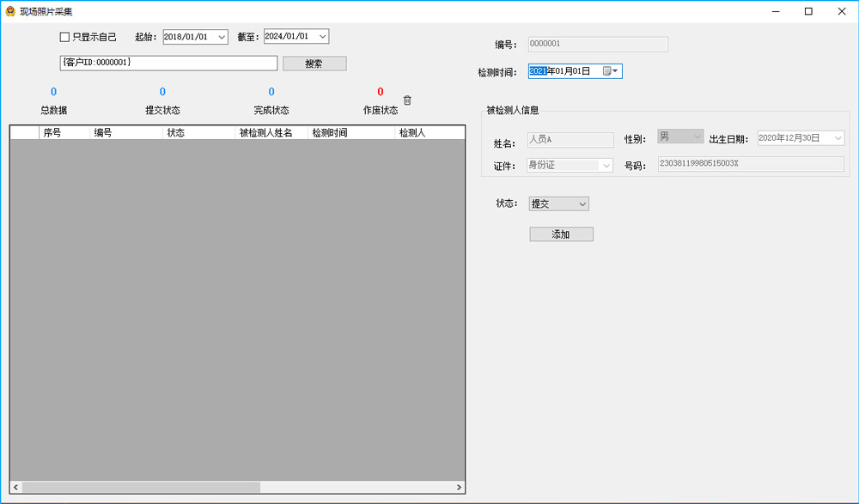Enable the 只显示自己 checkbox
This screenshot has height=504, width=859.
point(64,37)
